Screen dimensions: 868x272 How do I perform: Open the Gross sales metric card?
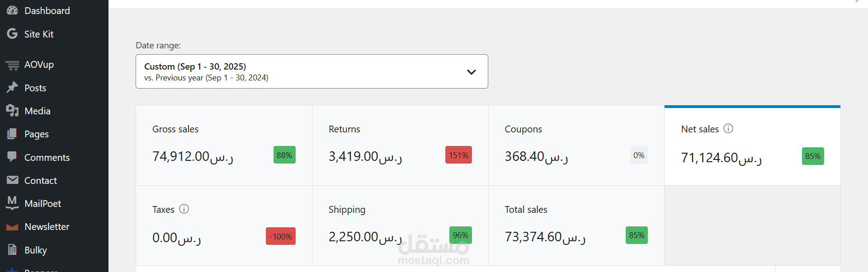click(224, 145)
